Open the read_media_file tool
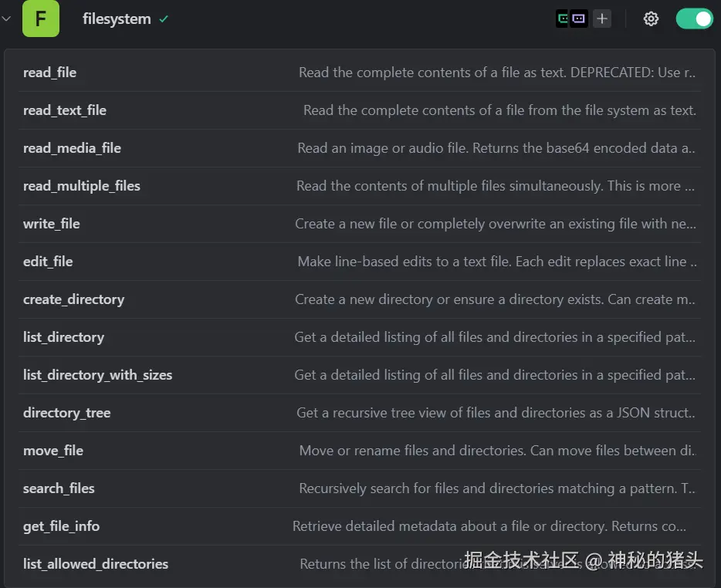721x588 pixels. coord(72,148)
